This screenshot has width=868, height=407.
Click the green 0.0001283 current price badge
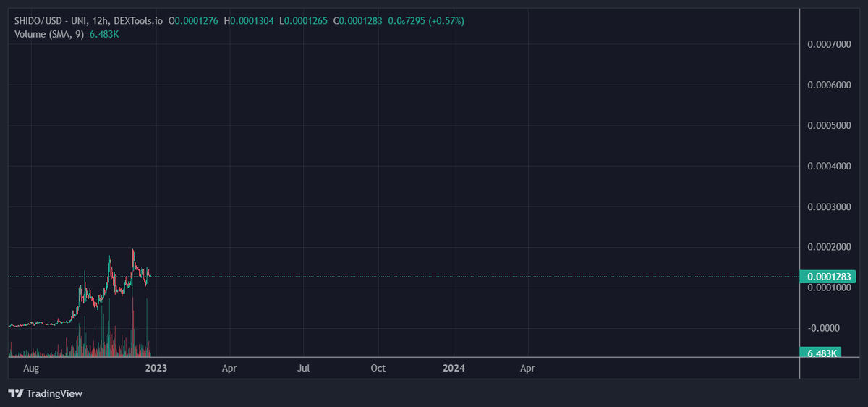(x=828, y=276)
